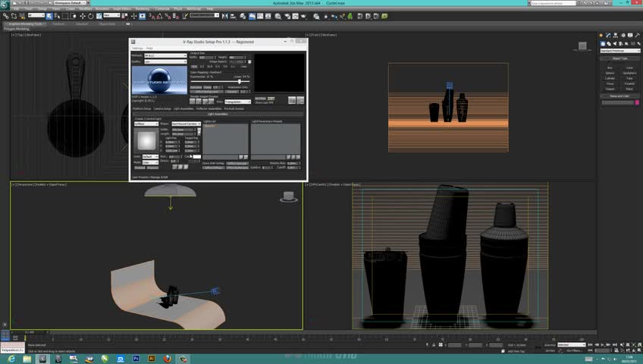Click the pink object color swatch
This screenshot has height=364, width=643.
point(635,102)
